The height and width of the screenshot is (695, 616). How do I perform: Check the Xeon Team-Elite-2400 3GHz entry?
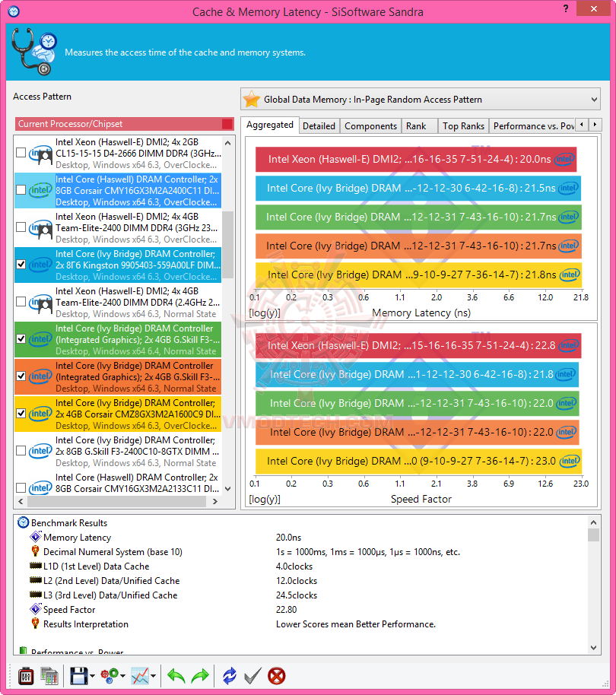tap(21, 227)
